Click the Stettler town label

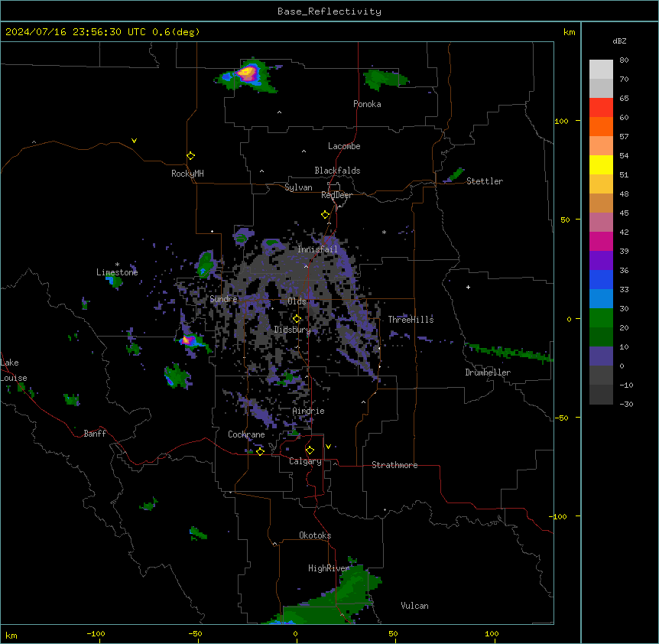click(x=485, y=181)
